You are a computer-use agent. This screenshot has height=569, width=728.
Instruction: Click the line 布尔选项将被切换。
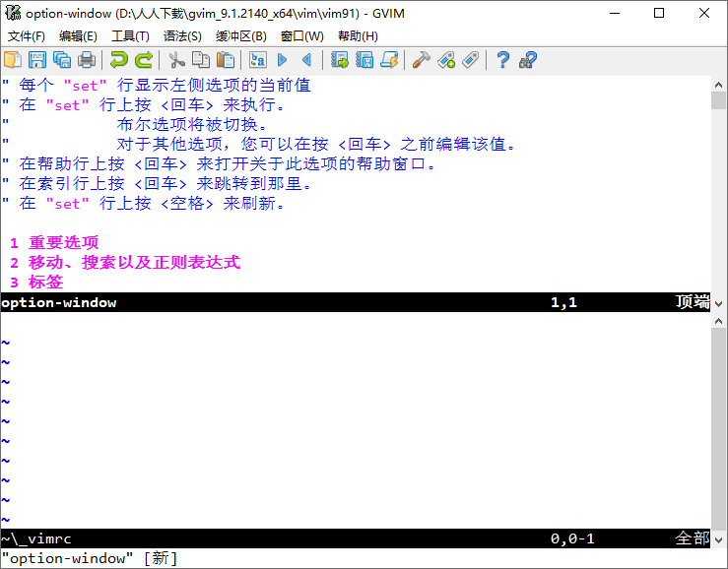click(192, 124)
